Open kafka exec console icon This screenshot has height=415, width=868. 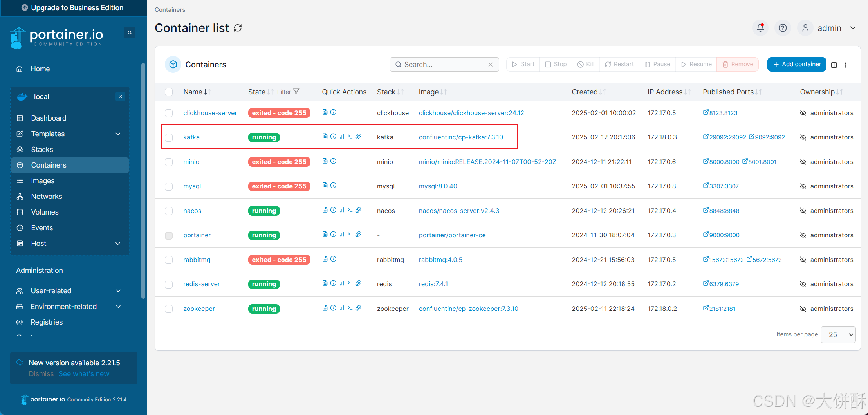pyautogui.click(x=350, y=137)
